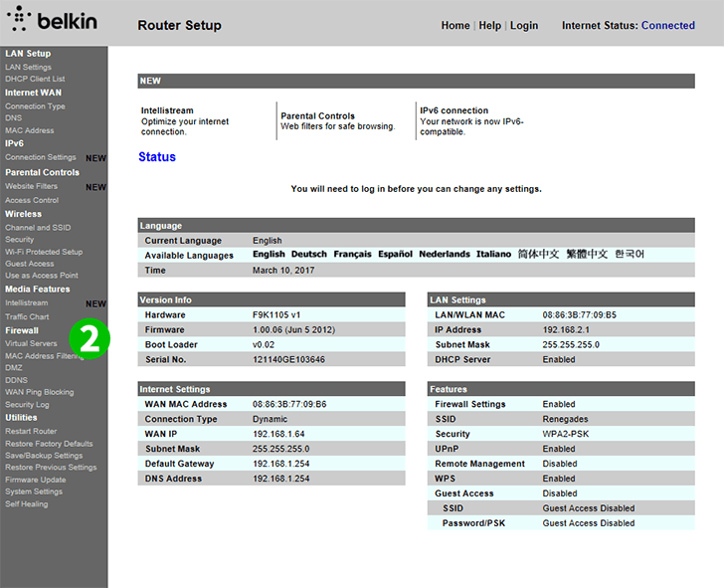Click serial number 121140GE103646
724x588 pixels.
288,359
